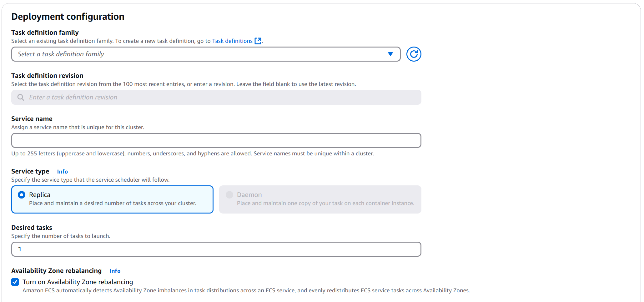Click the Daemon description about container instance
Screen dimensions: 644x302
coord(325,203)
